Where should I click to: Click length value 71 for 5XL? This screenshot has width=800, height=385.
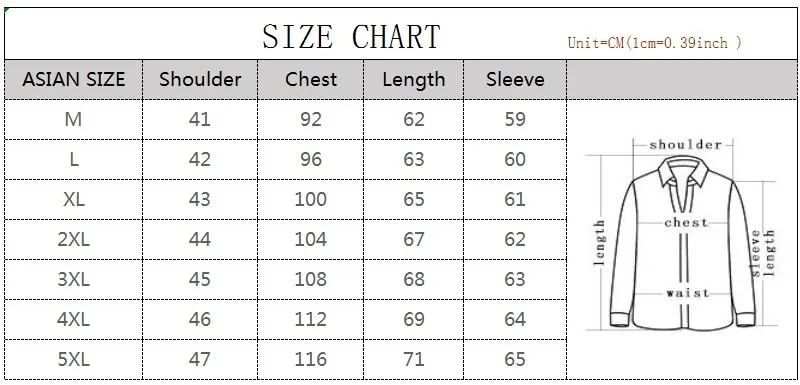414,360
